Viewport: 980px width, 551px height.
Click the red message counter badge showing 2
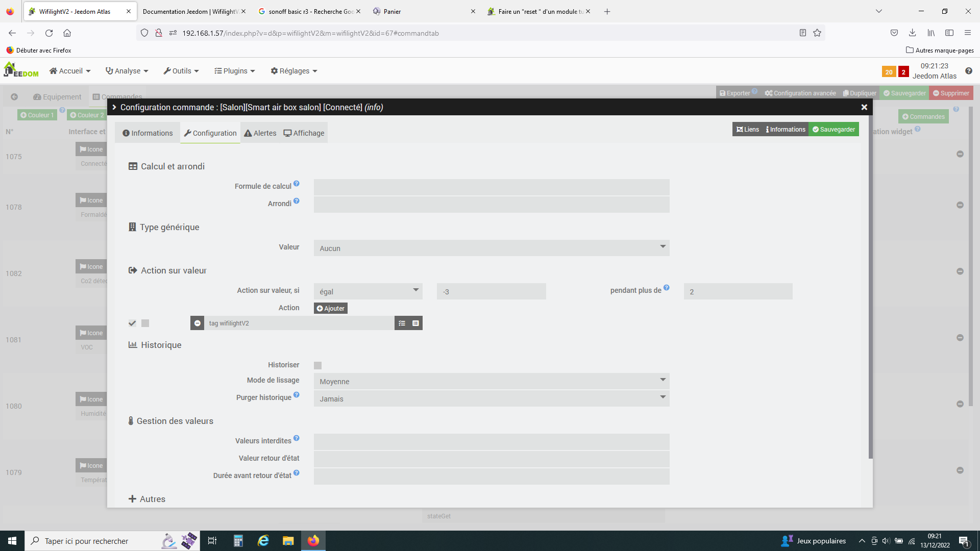(x=903, y=72)
